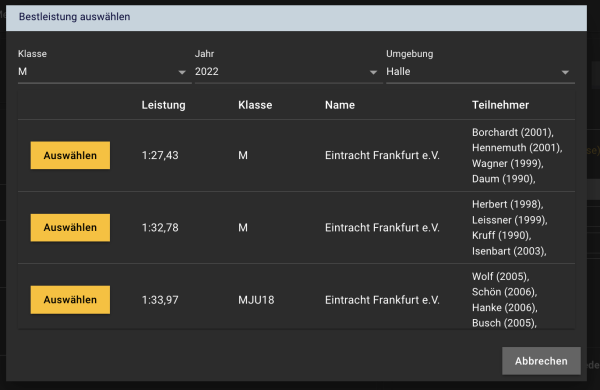
Task: Click Auswählen for the 1:33,97 result
Action: point(70,300)
